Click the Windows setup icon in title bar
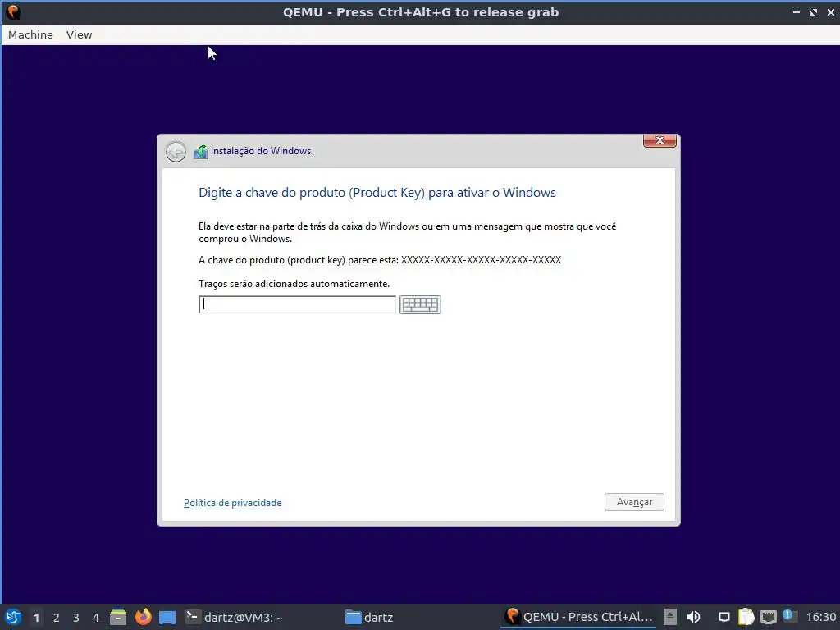 (x=200, y=152)
